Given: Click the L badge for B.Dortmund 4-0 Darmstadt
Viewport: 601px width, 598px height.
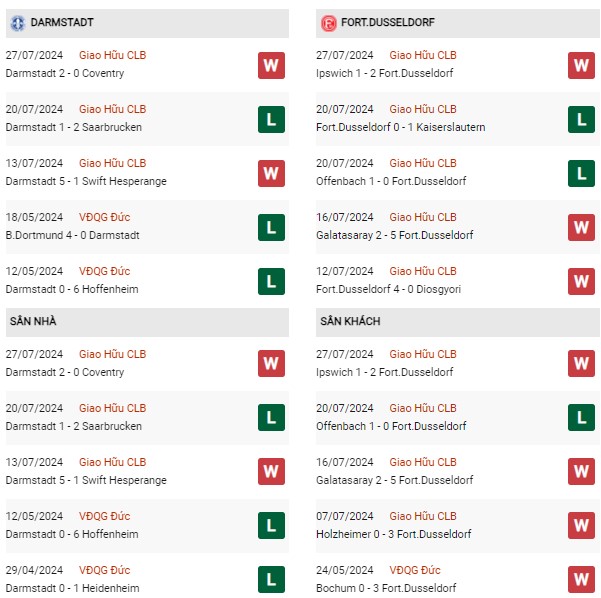Looking at the screenshot, I should 271,228.
